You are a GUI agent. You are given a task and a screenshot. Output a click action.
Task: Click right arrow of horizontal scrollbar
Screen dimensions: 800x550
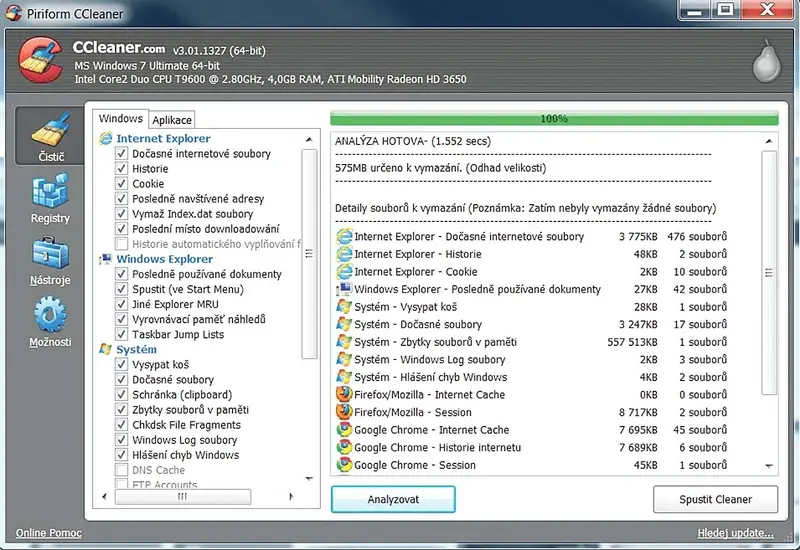pos(291,496)
